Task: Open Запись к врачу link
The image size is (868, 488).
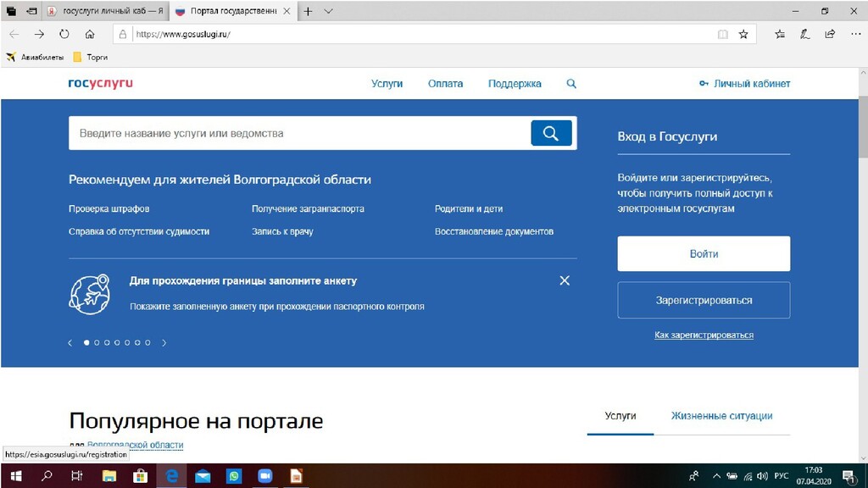Action: 282,231
